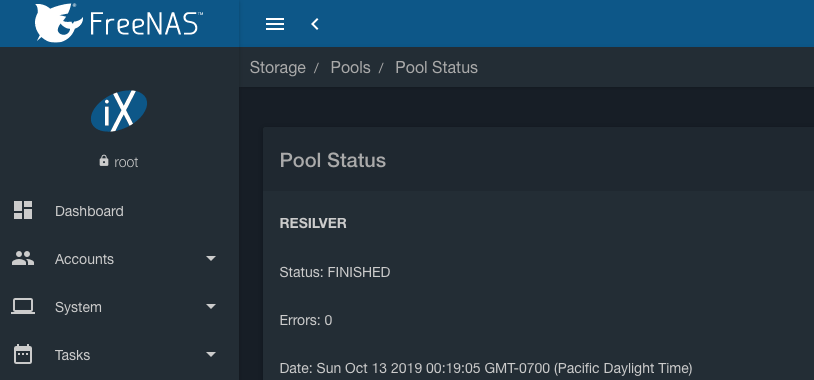Select the Accounts menu label
This screenshot has height=380, width=814.
point(84,259)
